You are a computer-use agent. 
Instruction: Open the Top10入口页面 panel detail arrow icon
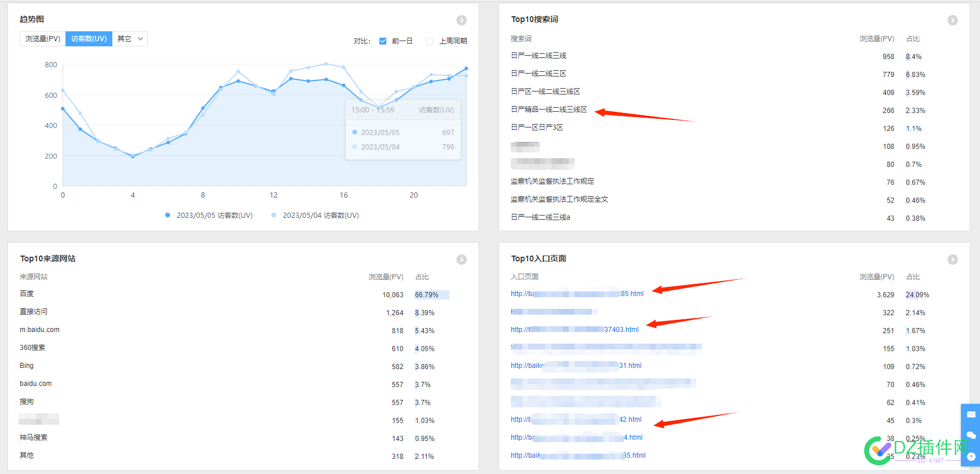(x=953, y=260)
